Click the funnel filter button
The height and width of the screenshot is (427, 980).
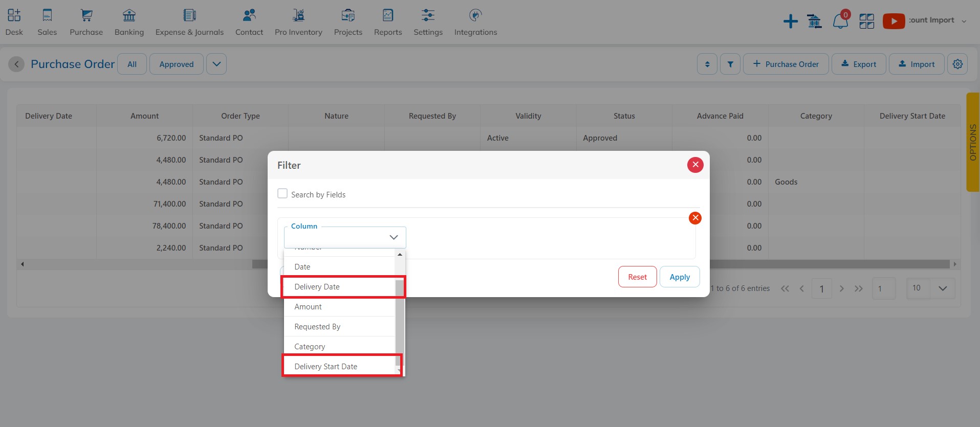(x=730, y=64)
